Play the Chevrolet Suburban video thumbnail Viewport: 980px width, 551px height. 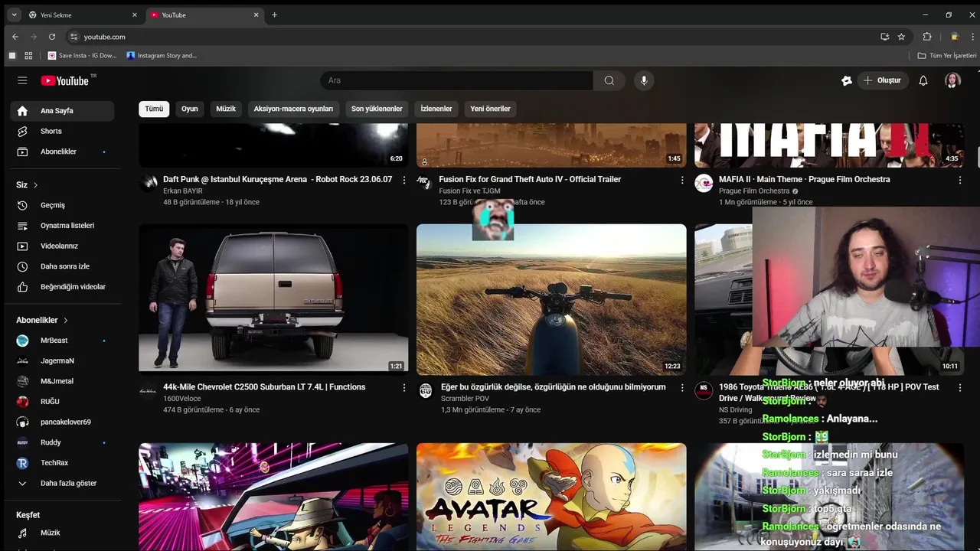pos(273,298)
